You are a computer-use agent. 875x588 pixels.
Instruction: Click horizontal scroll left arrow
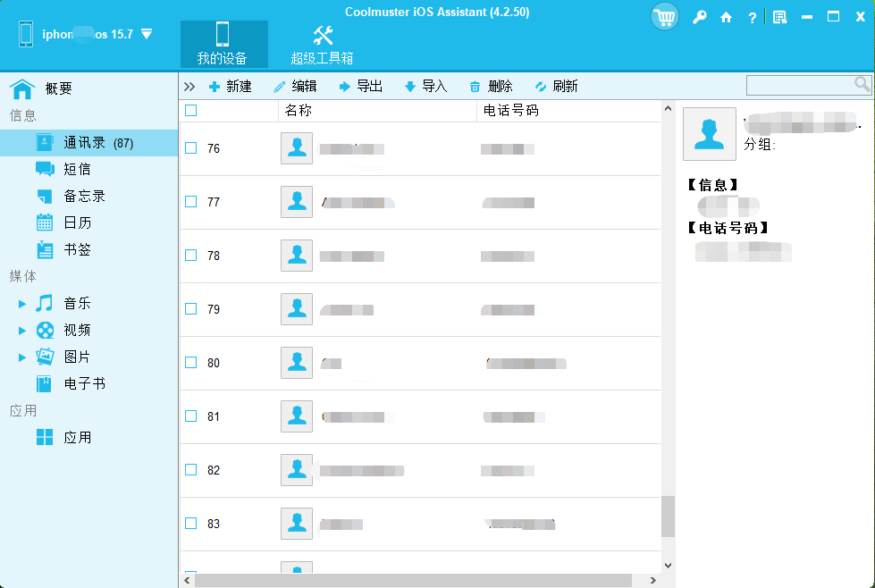pos(187,581)
